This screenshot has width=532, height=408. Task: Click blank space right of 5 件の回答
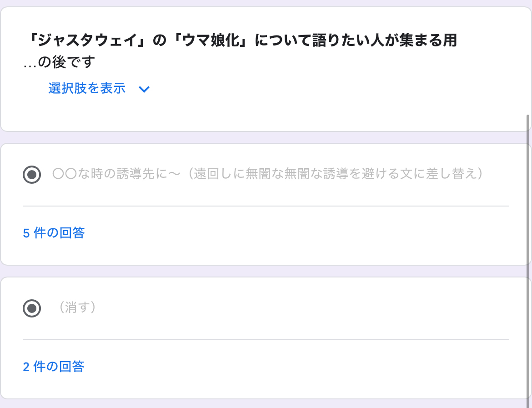(x=296, y=233)
